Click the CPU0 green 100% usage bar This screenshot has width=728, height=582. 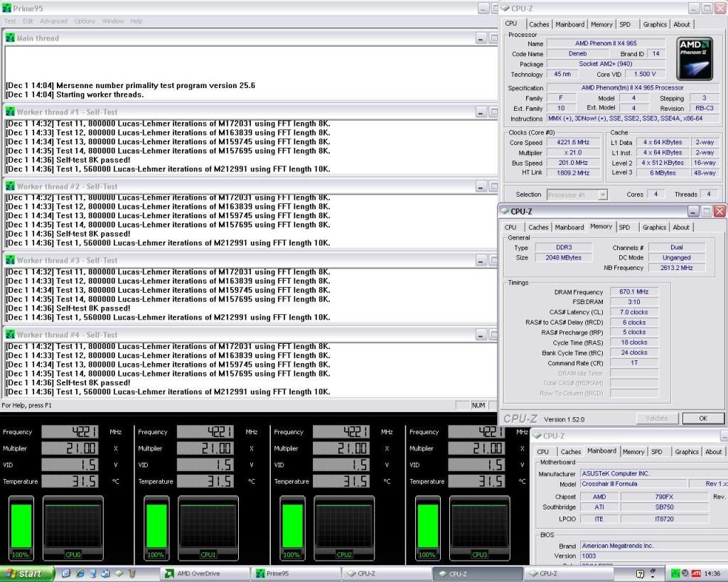(20, 526)
